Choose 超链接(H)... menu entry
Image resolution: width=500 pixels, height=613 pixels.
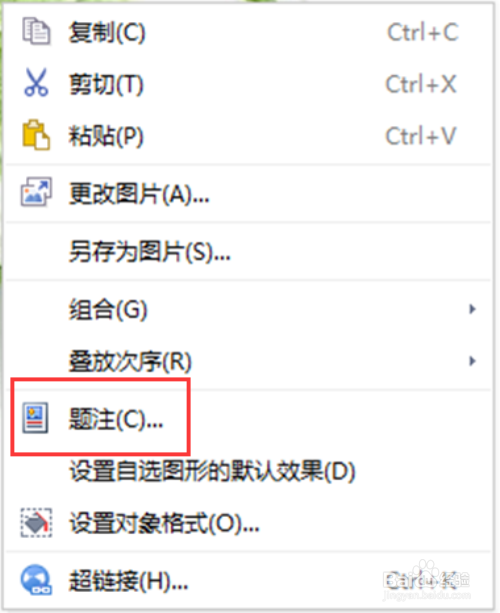tap(248, 581)
